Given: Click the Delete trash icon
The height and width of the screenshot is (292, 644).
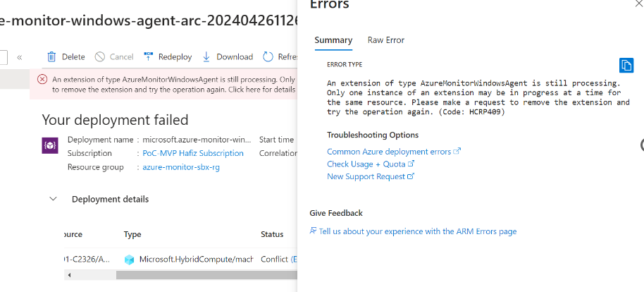Looking at the screenshot, I should tap(51, 56).
